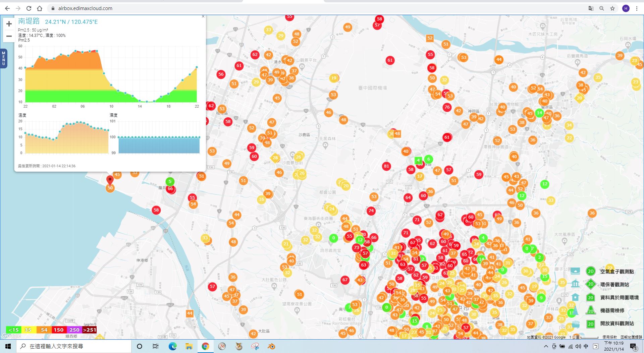Zoom in on the map with plus button
Screen dimensions: 644x353
click(9, 24)
